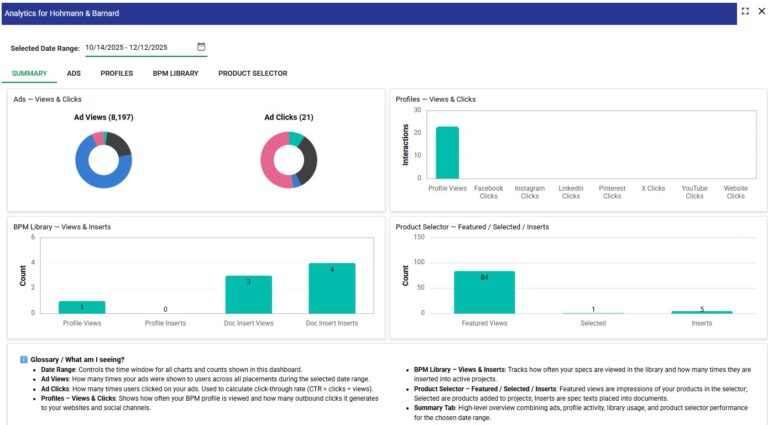The image size is (768, 425).
Task: Click the Doc Insert Views bar
Action: [x=248, y=295]
